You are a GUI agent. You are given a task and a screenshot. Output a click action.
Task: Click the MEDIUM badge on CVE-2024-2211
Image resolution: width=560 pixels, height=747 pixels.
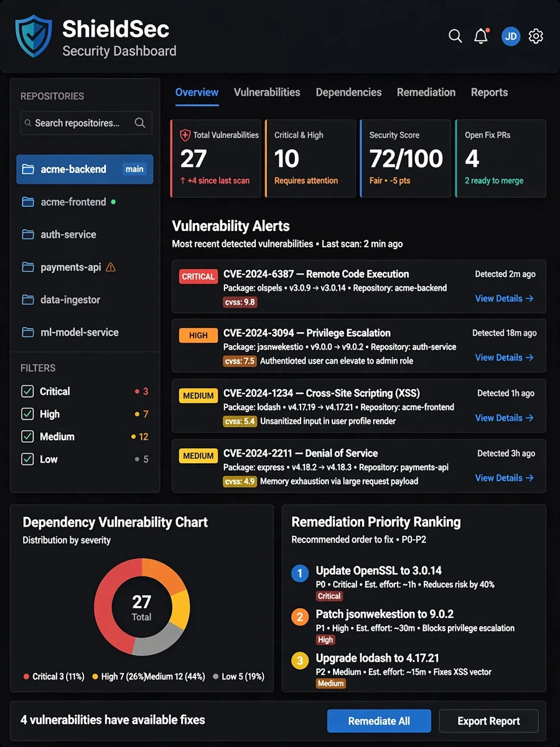[x=198, y=456]
